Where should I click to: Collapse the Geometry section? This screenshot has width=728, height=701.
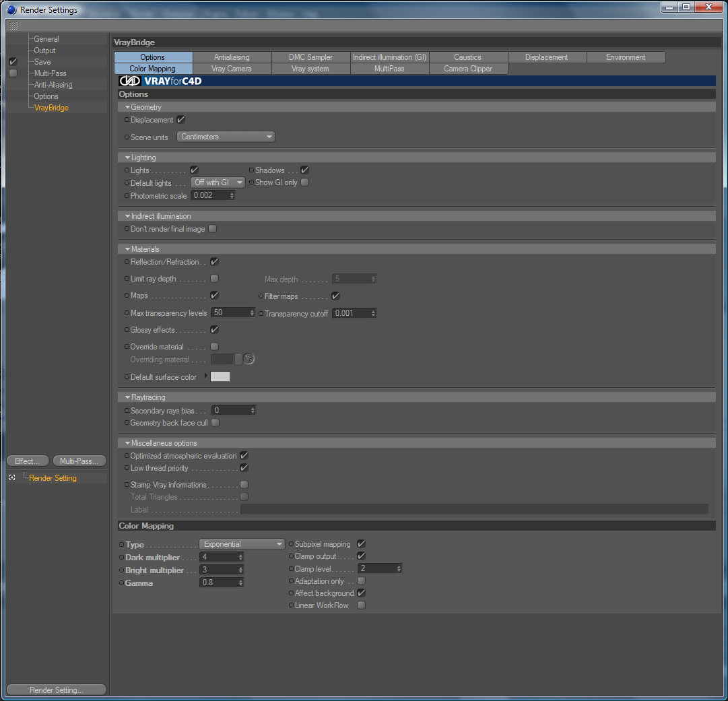128,107
